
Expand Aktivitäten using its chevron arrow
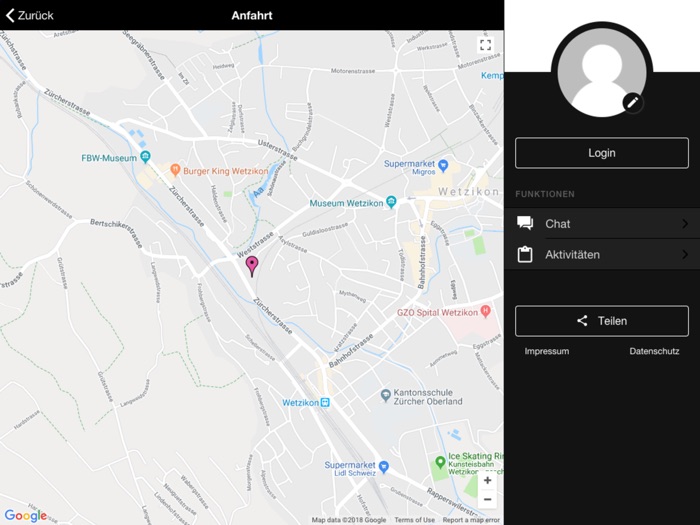[685, 255]
